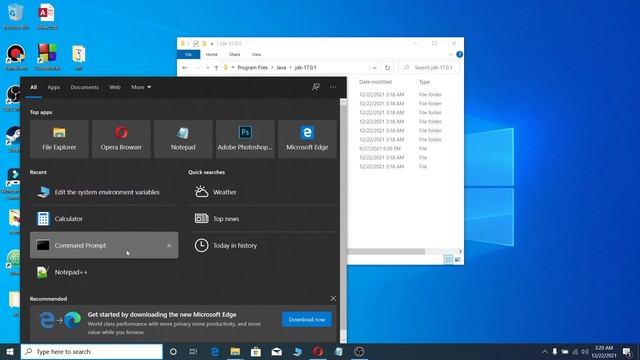Open recent locations dropdown in Explorer
Viewport: 640px width, 360px height.
(207, 67)
